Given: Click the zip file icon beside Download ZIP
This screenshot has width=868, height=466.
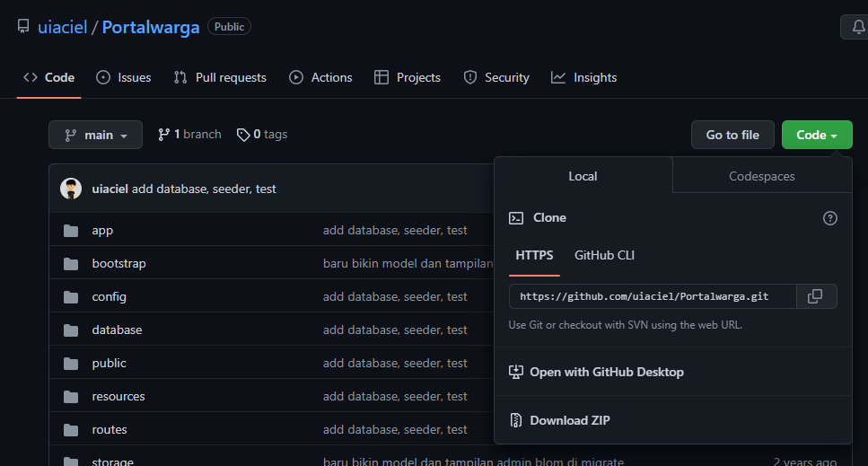Looking at the screenshot, I should pyautogui.click(x=516, y=420).
